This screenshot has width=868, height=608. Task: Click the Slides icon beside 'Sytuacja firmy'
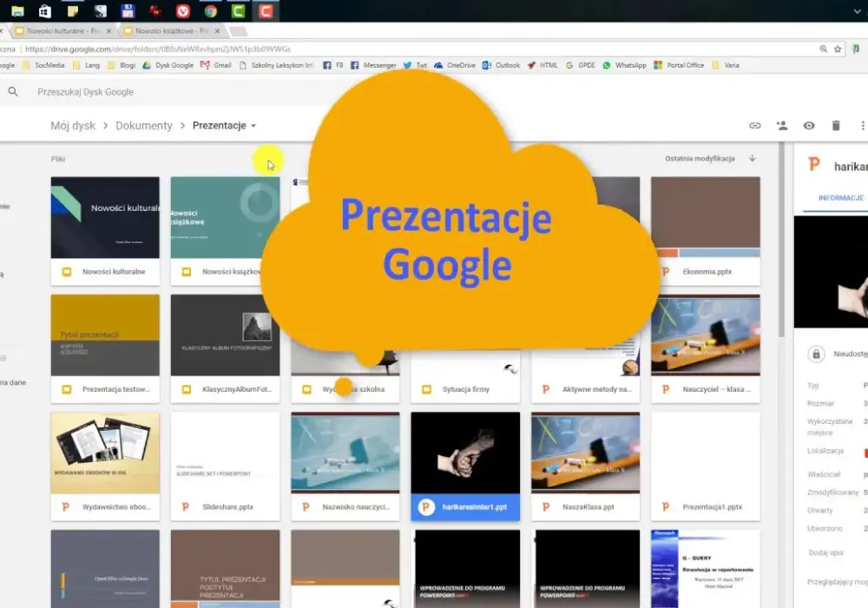(427, 389)
